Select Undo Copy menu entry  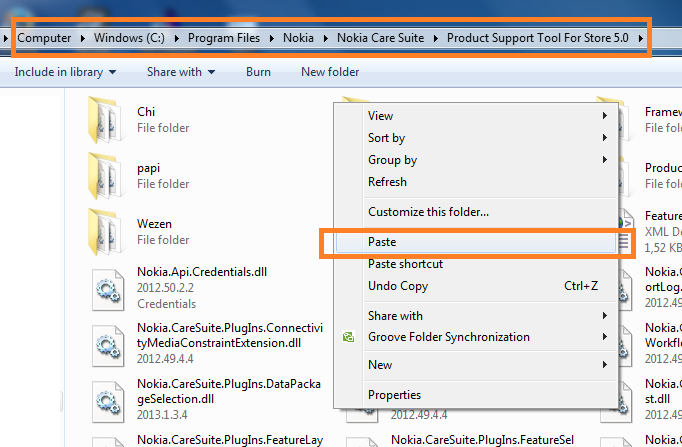(475, 286)
